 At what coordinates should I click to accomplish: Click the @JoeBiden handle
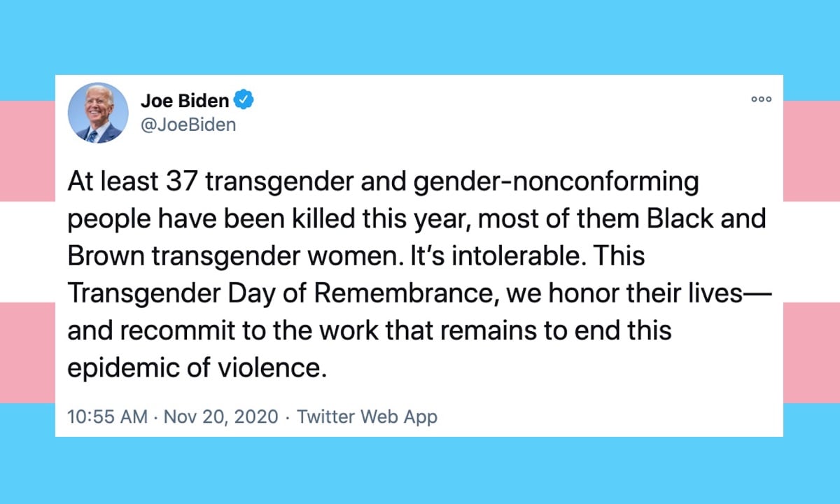(188, 125)
